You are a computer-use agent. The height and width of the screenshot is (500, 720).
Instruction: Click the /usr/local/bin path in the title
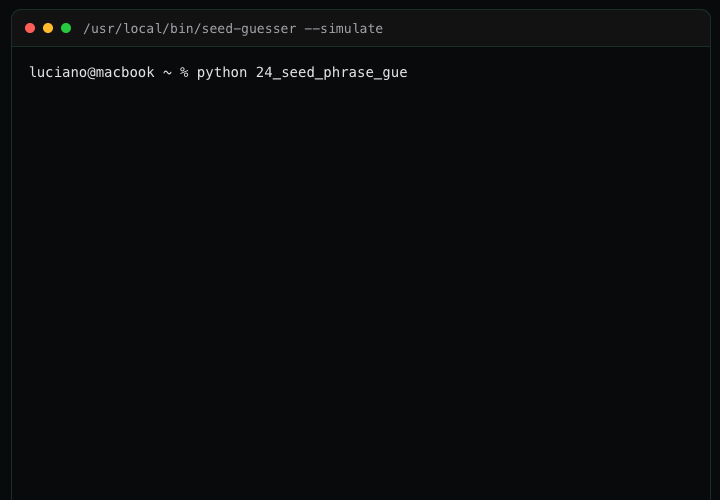(x=138, y=28)
